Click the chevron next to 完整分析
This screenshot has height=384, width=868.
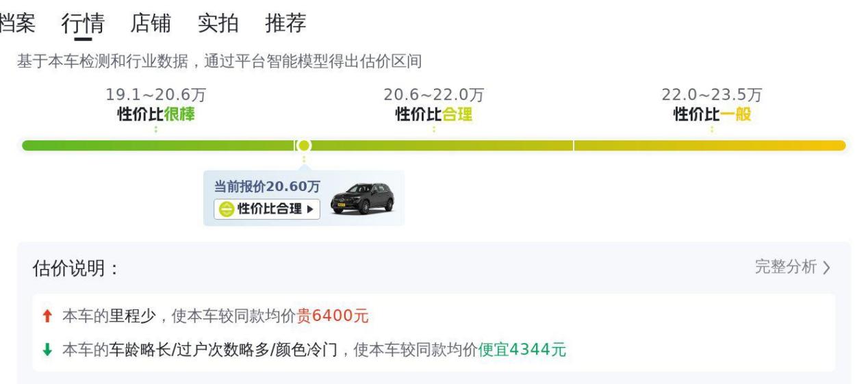point(826,268)
